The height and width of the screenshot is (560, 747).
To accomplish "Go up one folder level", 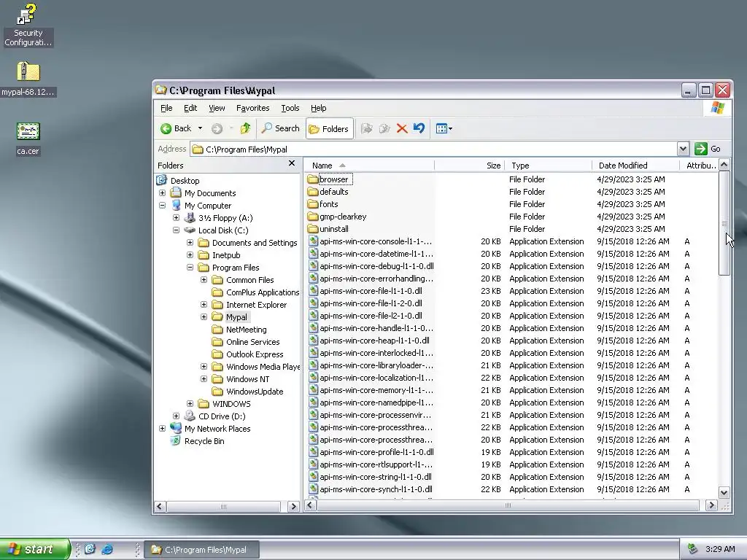I will pyautogui.click(x=245, y=128).
